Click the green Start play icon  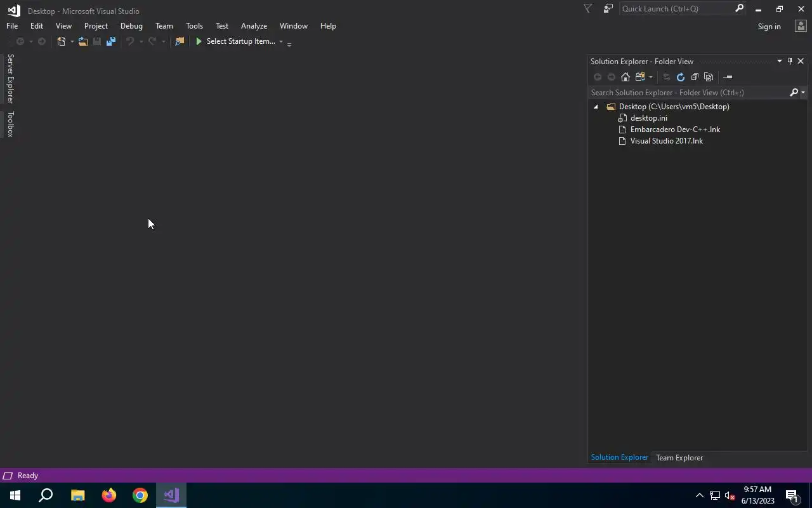(199, 41)
